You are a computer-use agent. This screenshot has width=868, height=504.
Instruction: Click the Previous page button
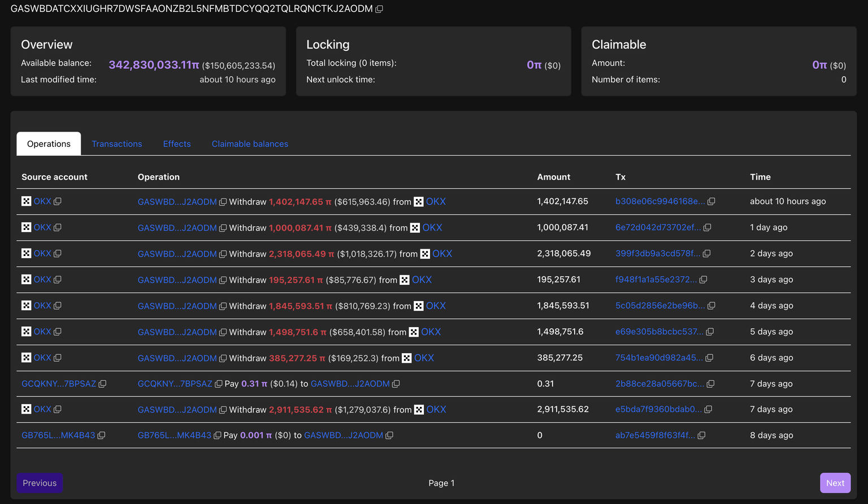40,483
